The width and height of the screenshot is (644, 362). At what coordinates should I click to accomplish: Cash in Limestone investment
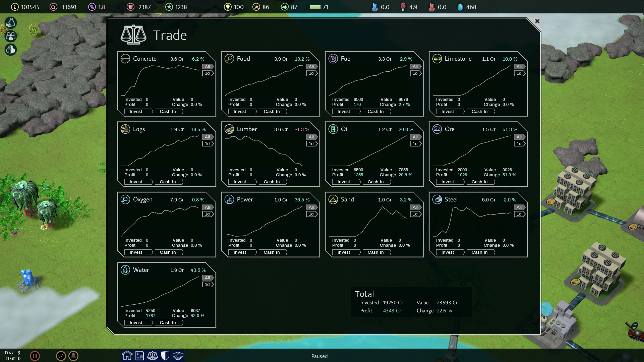point(481,112)
